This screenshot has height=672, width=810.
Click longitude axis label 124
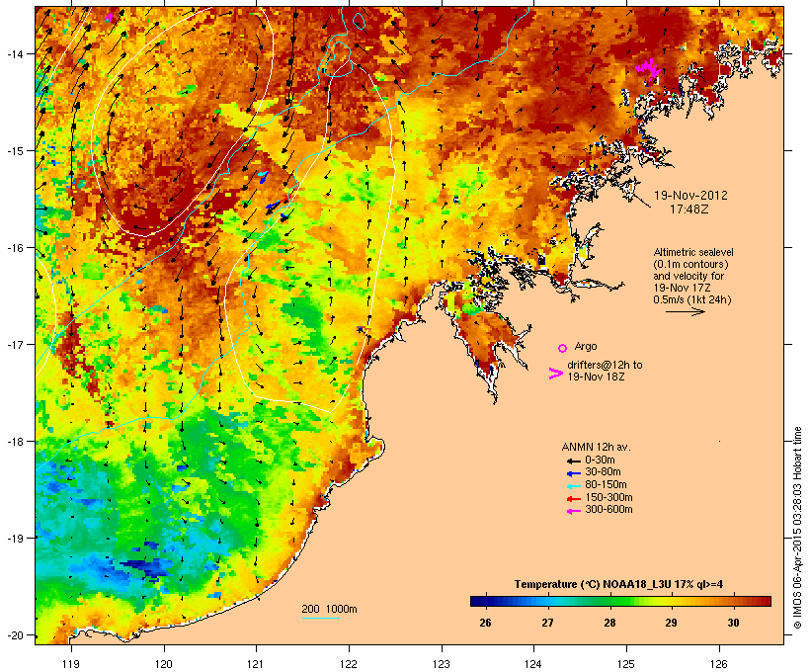(x=533, y=664)
